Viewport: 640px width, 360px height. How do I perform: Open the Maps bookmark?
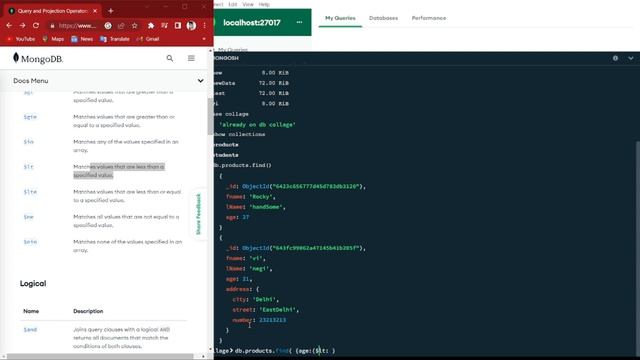tap(53, 39)
